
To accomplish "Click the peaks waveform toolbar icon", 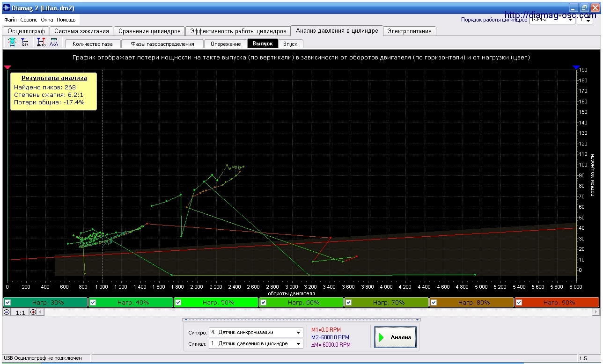I will click(x=54, y=43).
